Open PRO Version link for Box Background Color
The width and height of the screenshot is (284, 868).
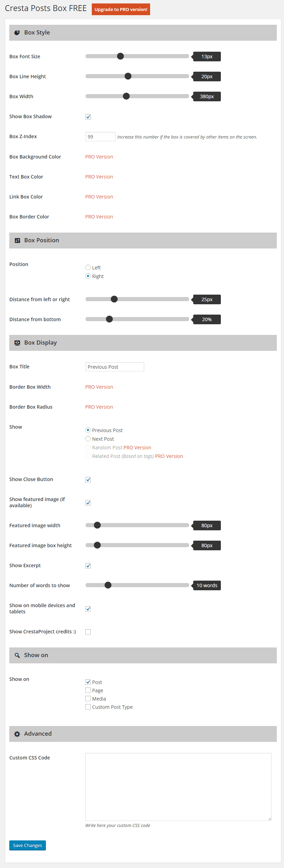coord(99,157)
